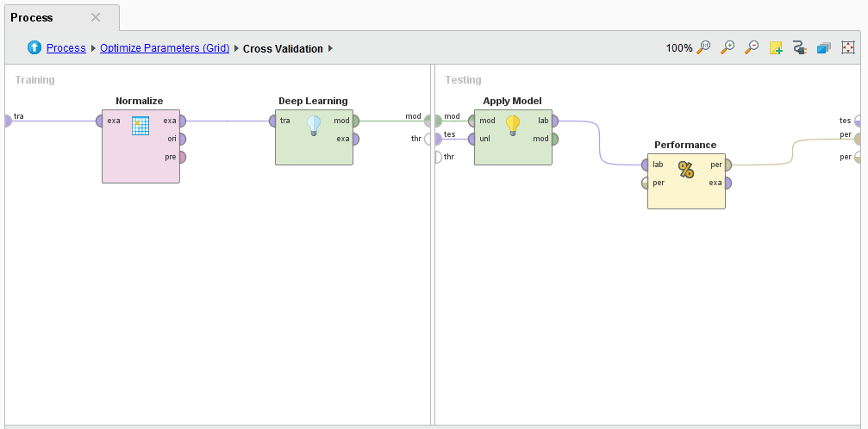This screenshot has width=868, height=429.
Task: Click Normalize pre output port
Action: click(x=182, y=157)
